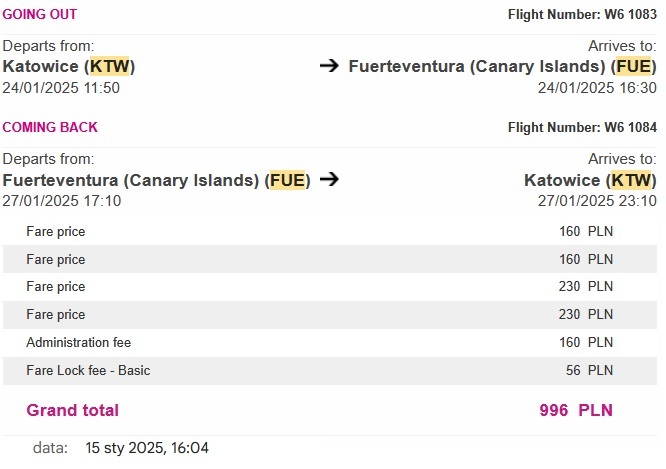Click the 996 PLN grand total amount

[576, 410]
